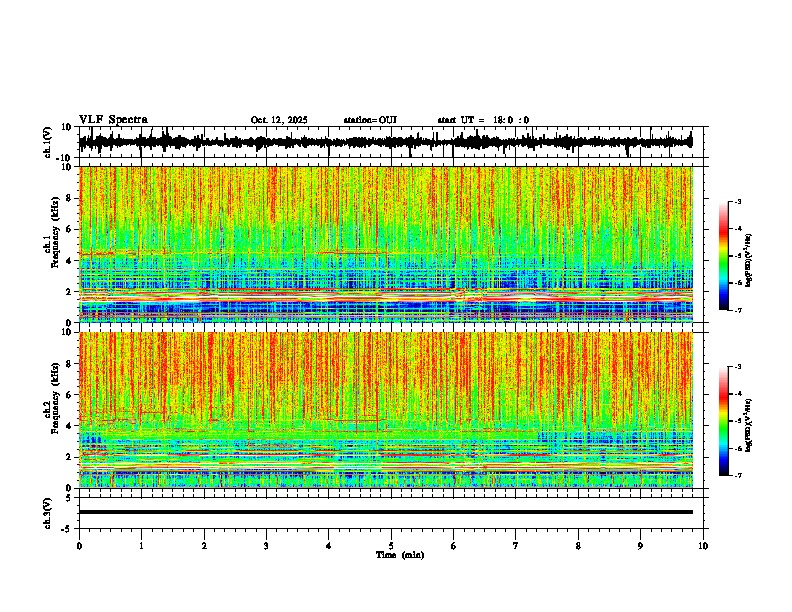Click time axis tick label "9"
This screenshot has width=792, height=612.
tap(640, 546)
